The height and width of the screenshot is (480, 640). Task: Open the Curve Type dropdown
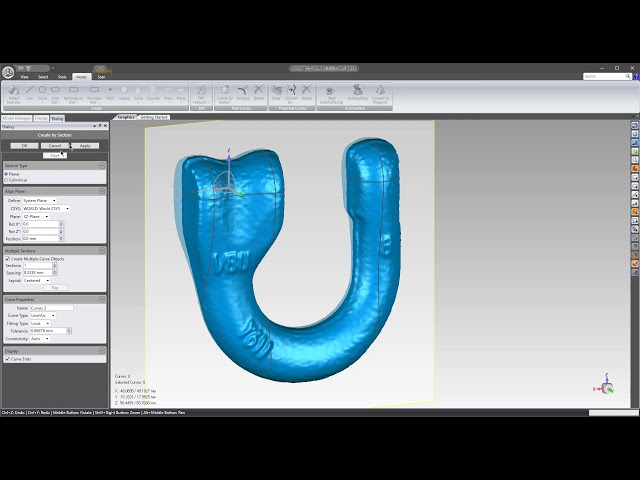(x=43, y=316)
